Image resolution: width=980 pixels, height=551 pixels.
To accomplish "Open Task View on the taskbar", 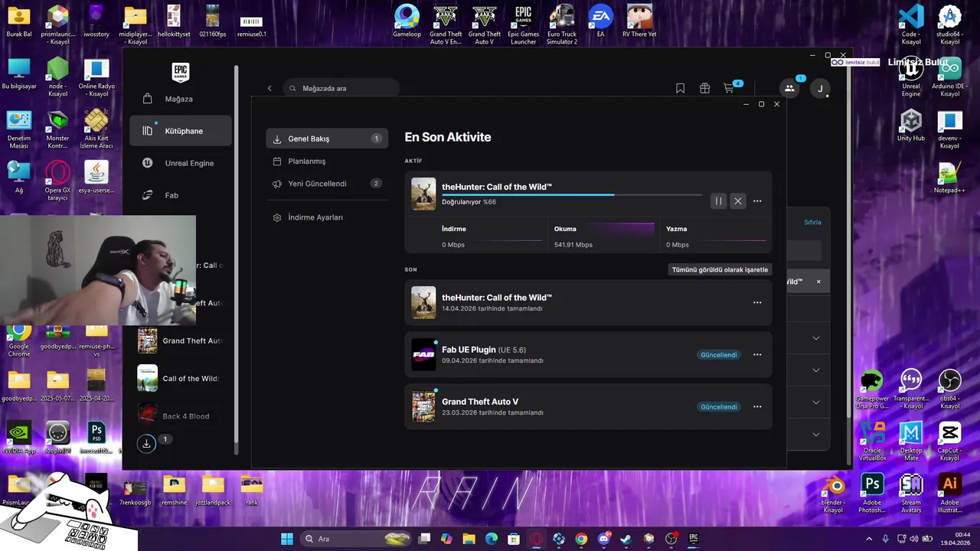I will click(x=425, y=539).
